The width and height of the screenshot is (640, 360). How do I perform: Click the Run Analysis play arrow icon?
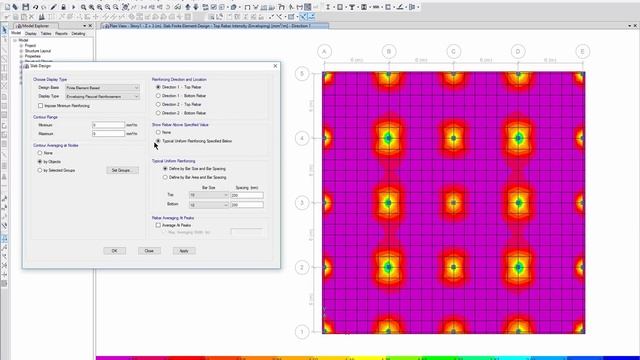click(x=73, y=7)
